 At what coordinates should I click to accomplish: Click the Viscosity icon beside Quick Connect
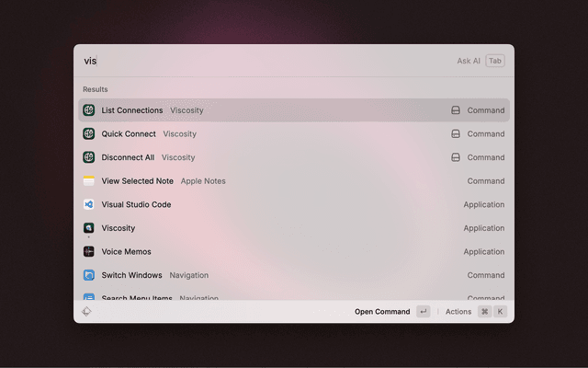(89, 133)
